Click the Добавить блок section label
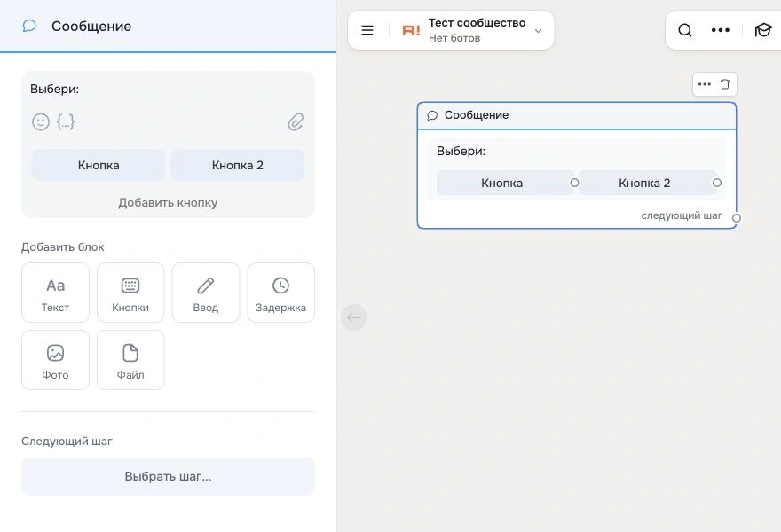Image resolution: width=781 pixels, height=532 pixels. point(63,246)
